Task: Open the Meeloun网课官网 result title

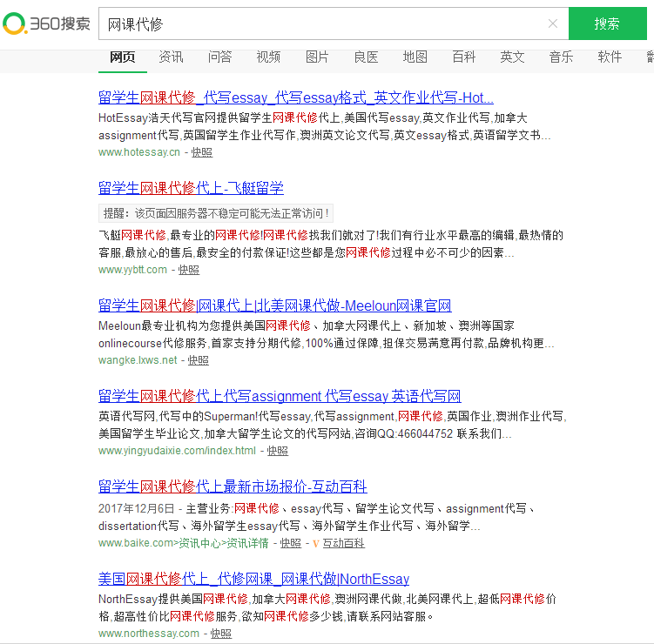Action: pos(275,306)
